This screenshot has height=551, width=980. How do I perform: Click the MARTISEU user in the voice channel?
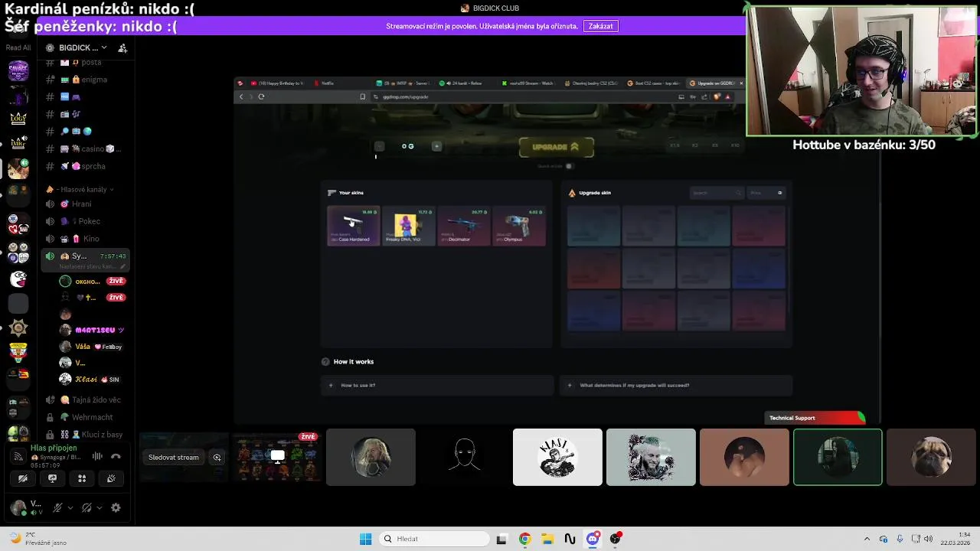tap(93, 330)
